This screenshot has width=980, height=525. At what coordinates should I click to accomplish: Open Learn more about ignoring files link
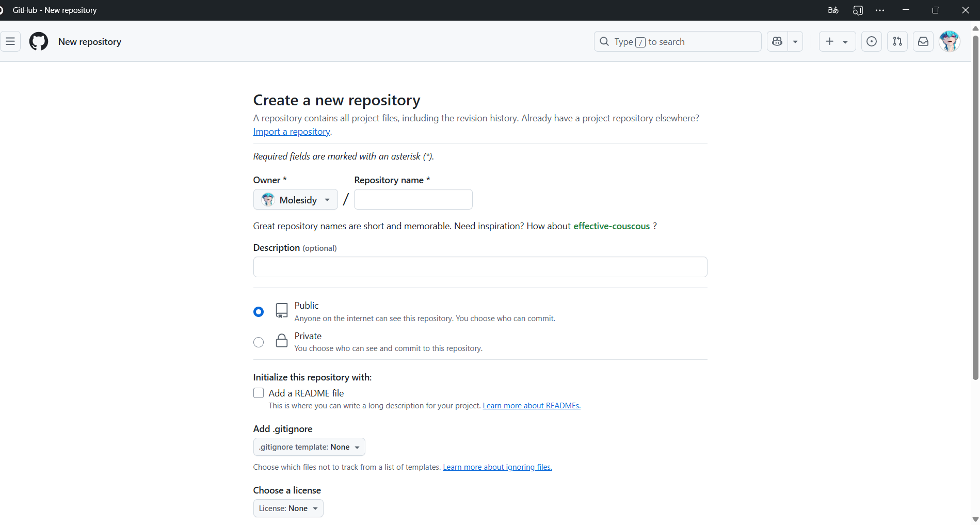(497, 467)
